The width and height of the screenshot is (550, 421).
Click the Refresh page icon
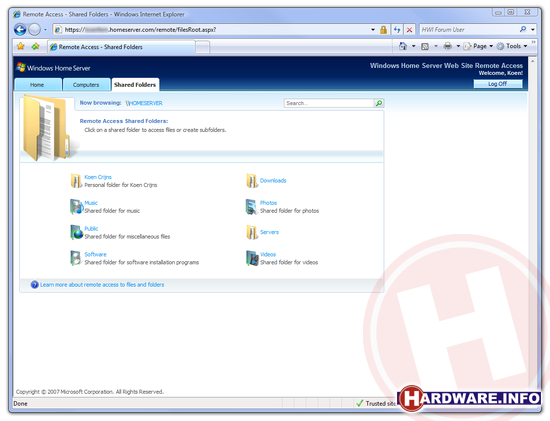click(x=397, y=30)
